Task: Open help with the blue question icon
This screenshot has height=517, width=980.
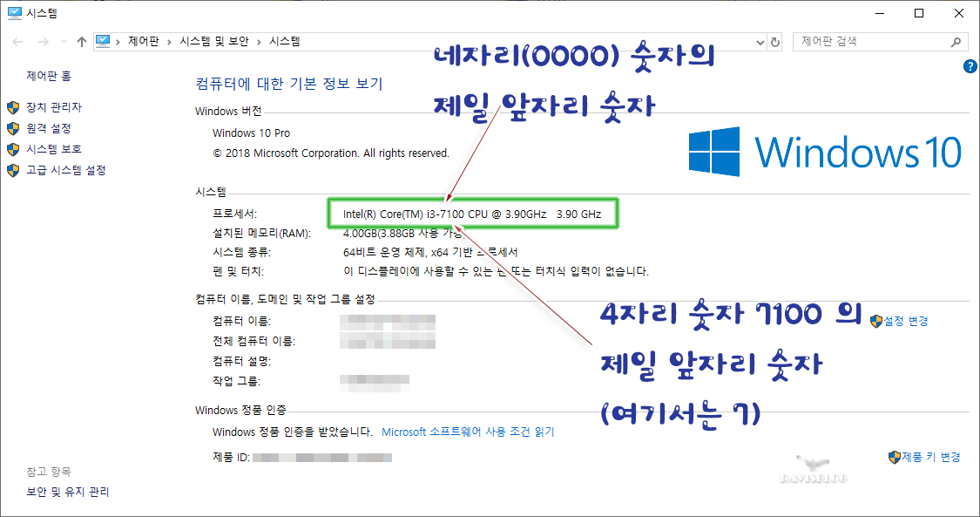Action: [x=970, y=66]
